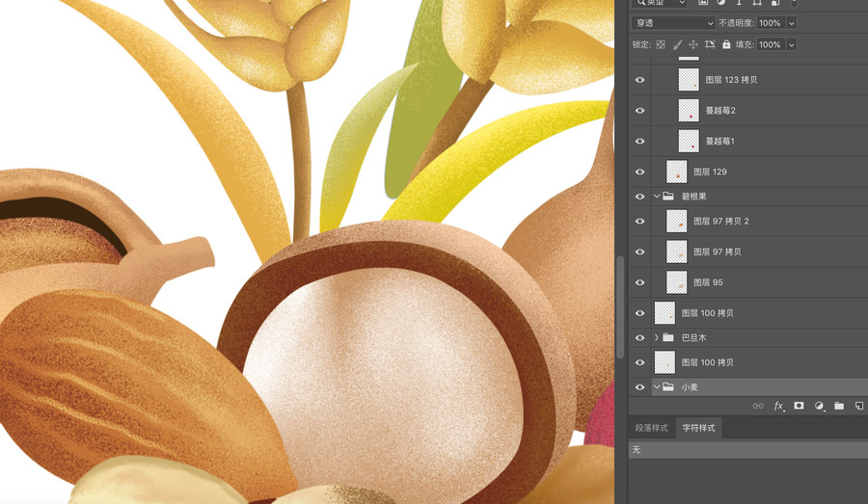Create a new layer icon
868x504 pixels.
tap(859, 406)
